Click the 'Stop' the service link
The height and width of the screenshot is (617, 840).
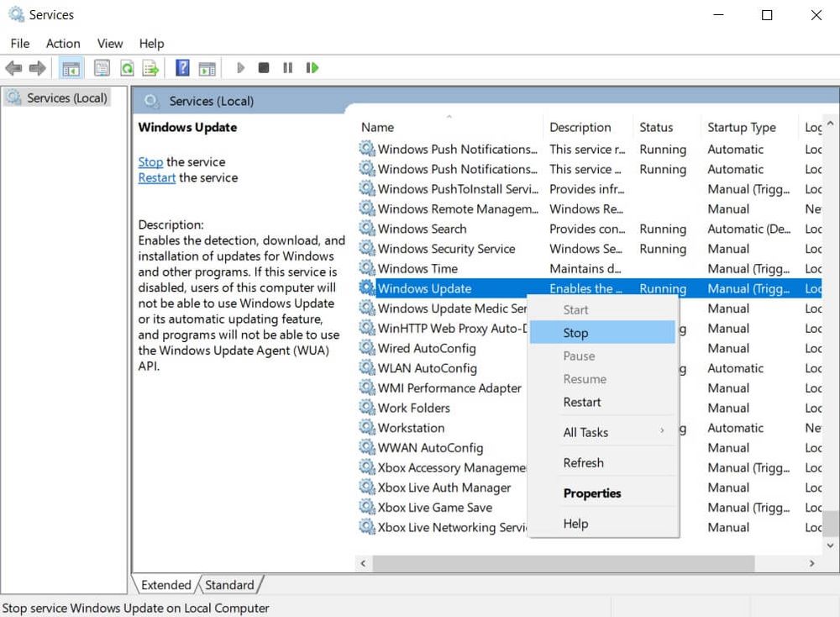point(150,162)
